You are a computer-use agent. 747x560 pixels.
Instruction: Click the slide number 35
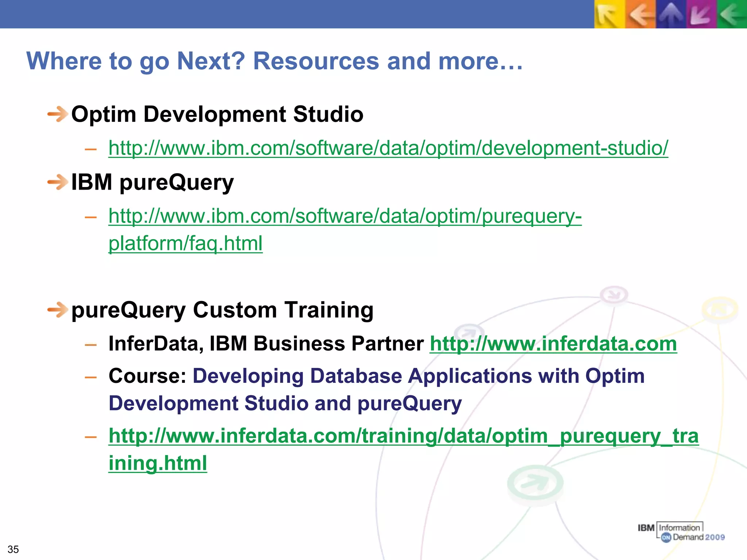13,549
